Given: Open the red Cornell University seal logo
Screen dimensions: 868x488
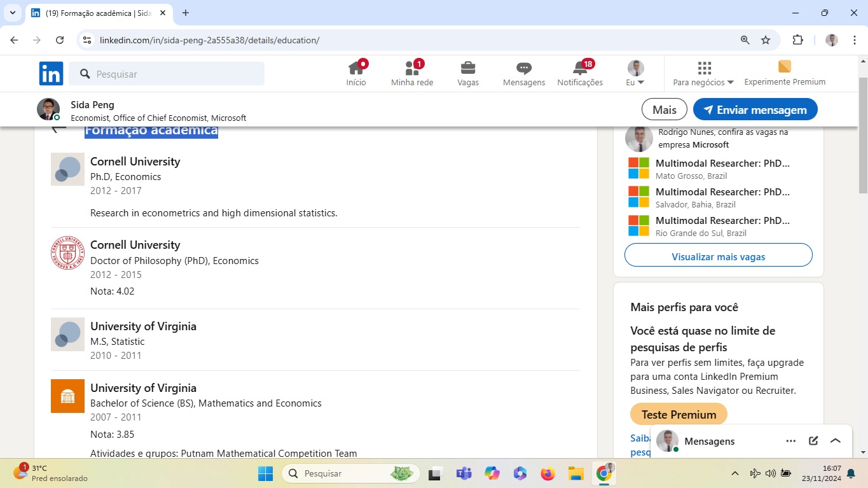Looking at the screenshot, I should [67, 253].
